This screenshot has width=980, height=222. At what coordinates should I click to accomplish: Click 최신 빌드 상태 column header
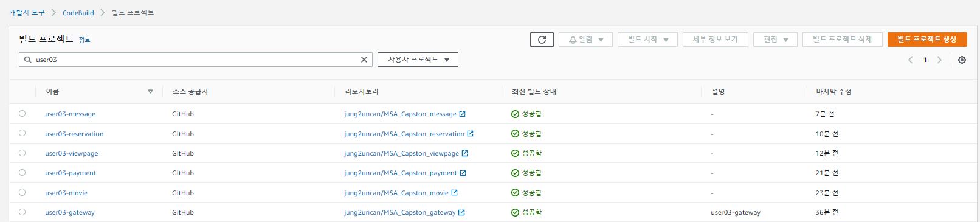tap(534, 92)
